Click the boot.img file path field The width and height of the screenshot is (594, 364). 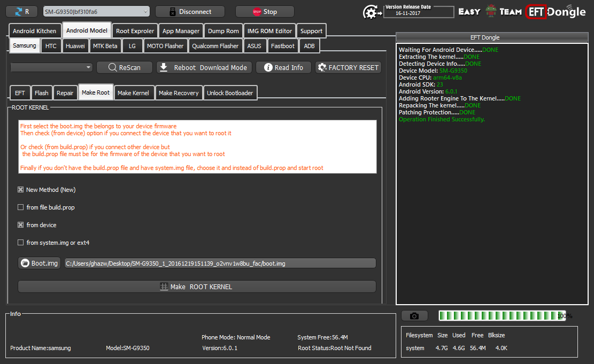pyautogui.click(x=220, y=264)
